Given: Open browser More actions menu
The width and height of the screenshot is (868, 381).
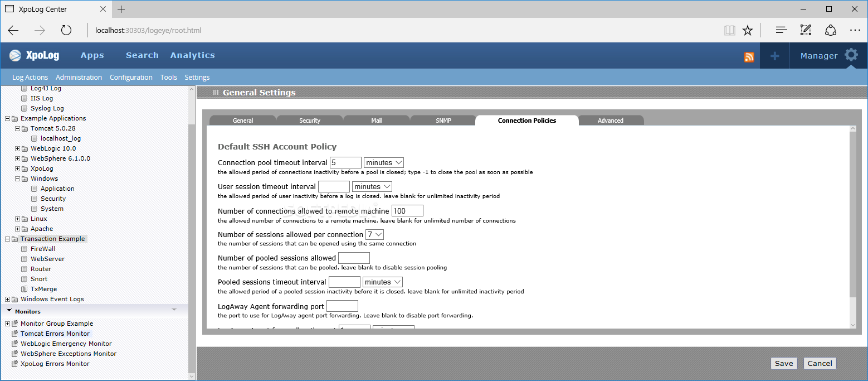Looking at the screenshot, I should point(855,30).
